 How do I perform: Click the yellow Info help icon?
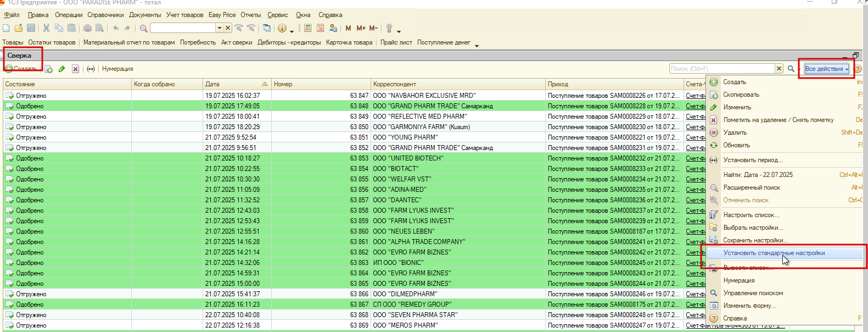point(282,28)
